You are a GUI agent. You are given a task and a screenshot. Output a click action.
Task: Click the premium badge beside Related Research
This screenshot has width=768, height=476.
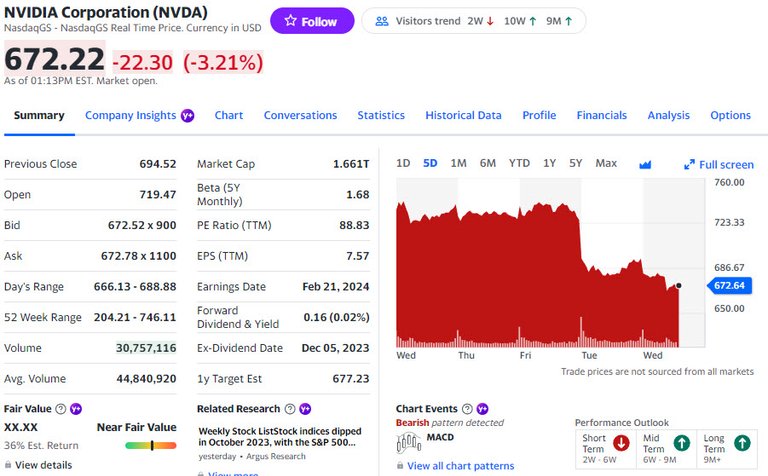click(x=305, y=408)
